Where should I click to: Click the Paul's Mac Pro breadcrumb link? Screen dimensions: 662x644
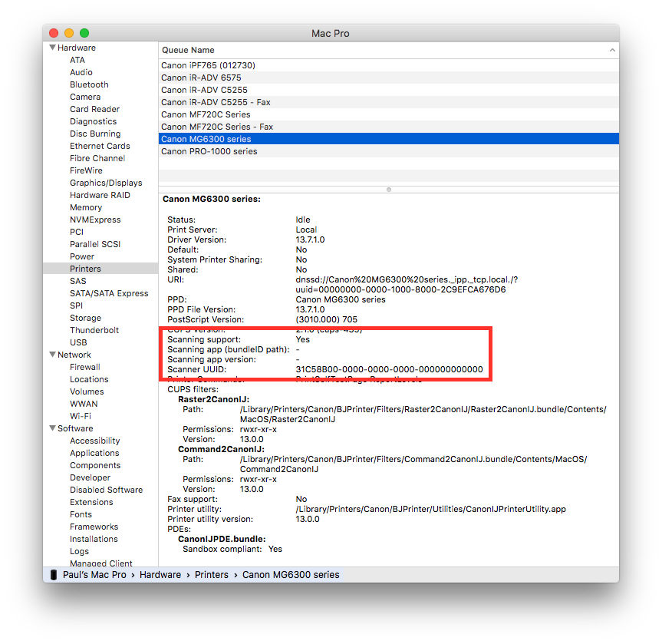pyautogui.click(x=94, y=574)
